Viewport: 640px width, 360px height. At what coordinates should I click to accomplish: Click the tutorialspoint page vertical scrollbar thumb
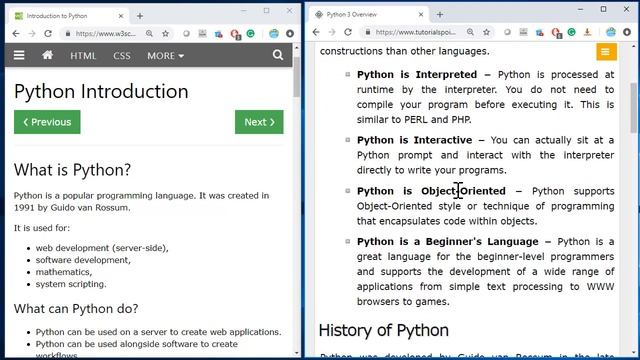(634, 107)
